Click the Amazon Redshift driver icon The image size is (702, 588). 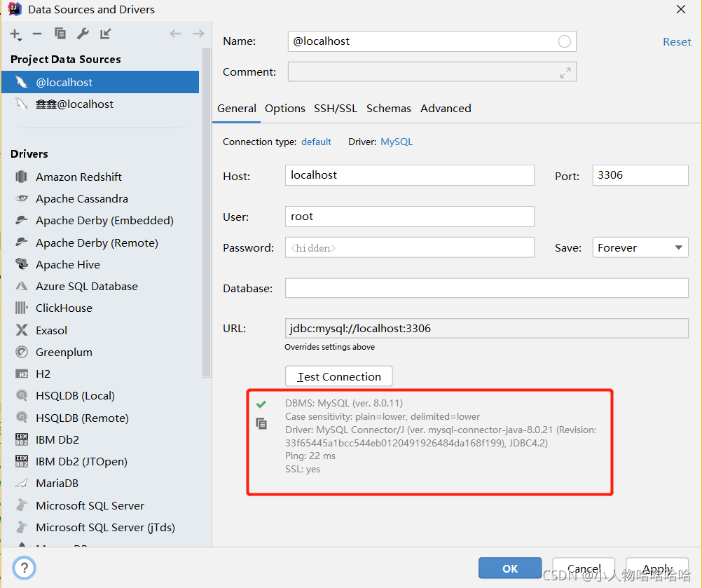pyautogui.click(x=22, y=177)
